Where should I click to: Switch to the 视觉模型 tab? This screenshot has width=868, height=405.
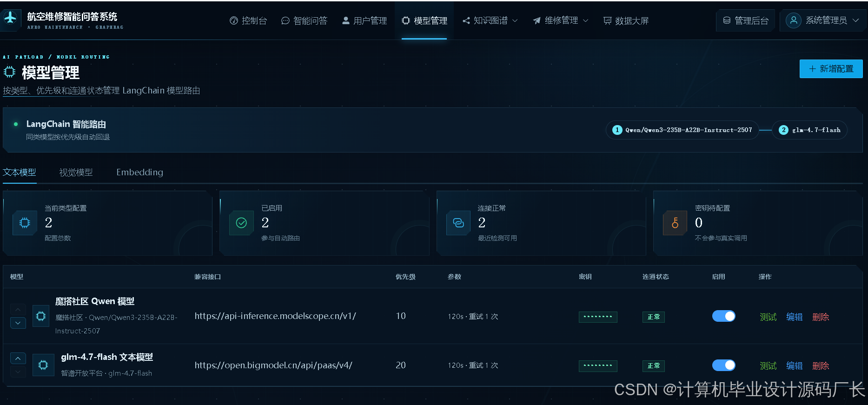pyautogui.click(x=76, y=173)
